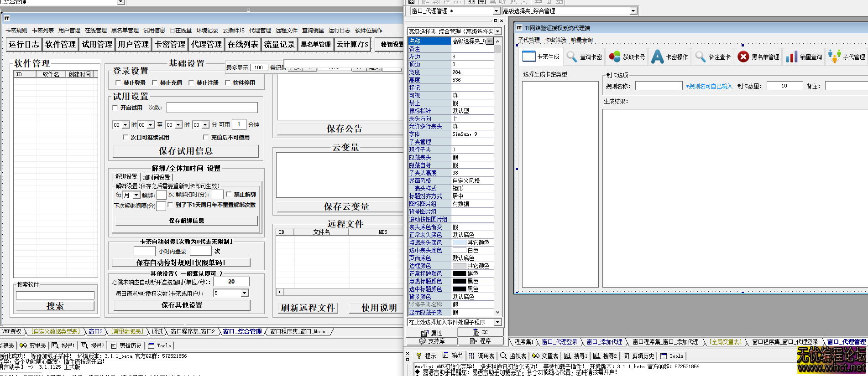Open 卡密操作 letter A icon
The image size is (868, 376).
point(657,57)
